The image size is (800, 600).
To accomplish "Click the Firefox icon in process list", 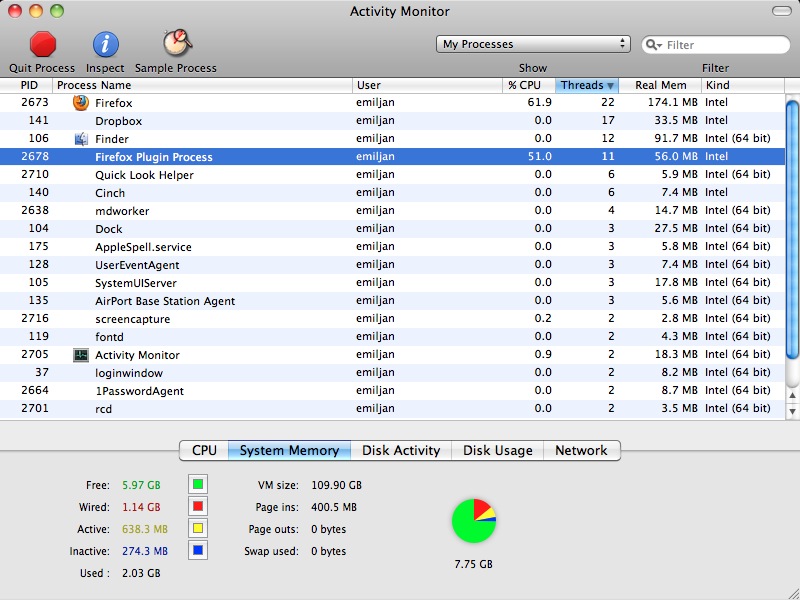I will click(x=81, y=103).
